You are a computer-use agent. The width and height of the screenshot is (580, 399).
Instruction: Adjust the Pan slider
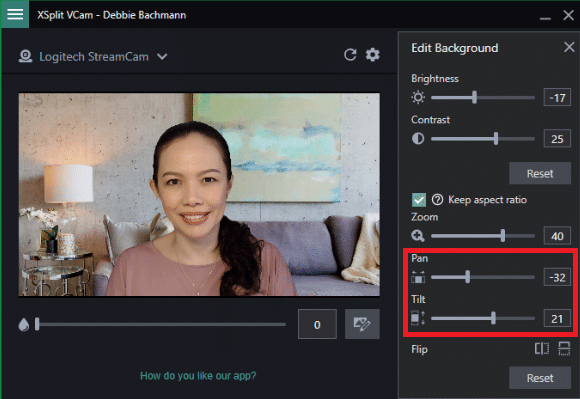tap(483, 277)
